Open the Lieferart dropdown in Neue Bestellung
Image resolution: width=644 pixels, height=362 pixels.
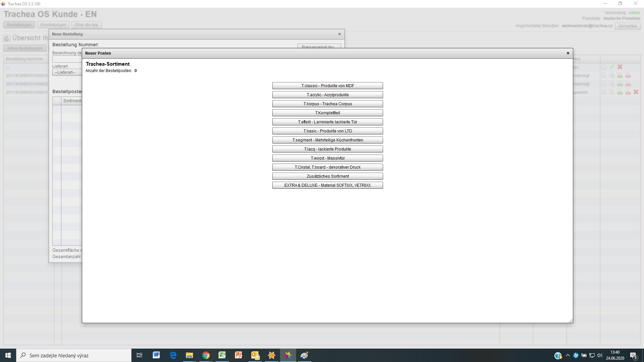point(67,72)
